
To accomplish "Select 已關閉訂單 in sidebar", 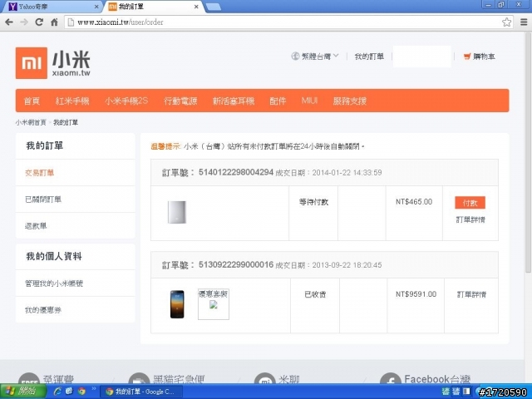I will 43,199.
